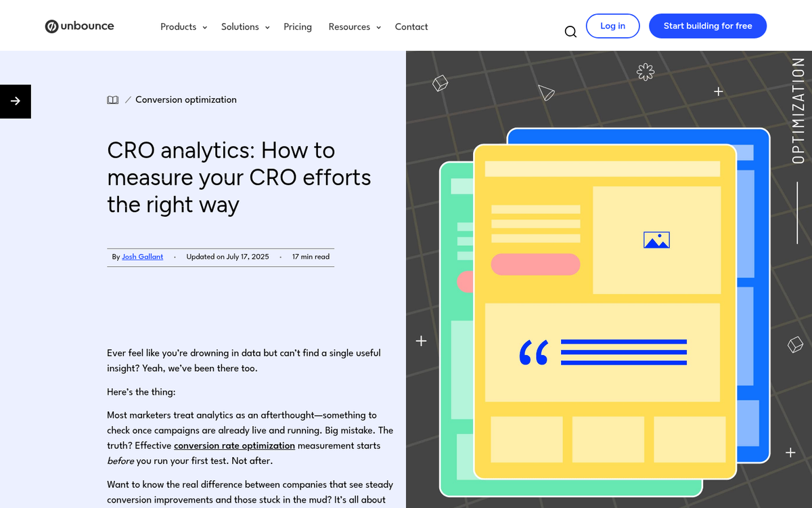Click the Log in button
This screenshot has width=812, height=508.
(x=612, y=26)
